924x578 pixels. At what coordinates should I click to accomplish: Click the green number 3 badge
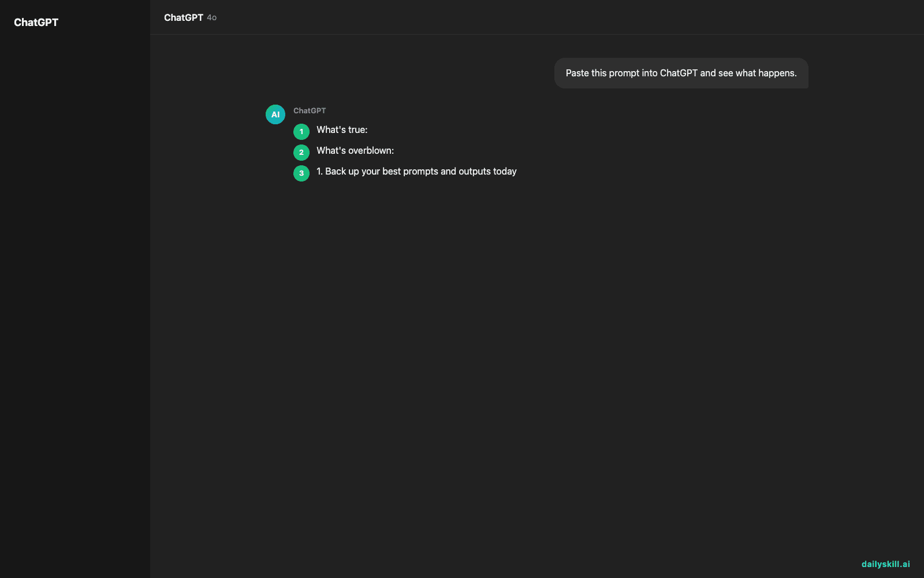(301, 173)
